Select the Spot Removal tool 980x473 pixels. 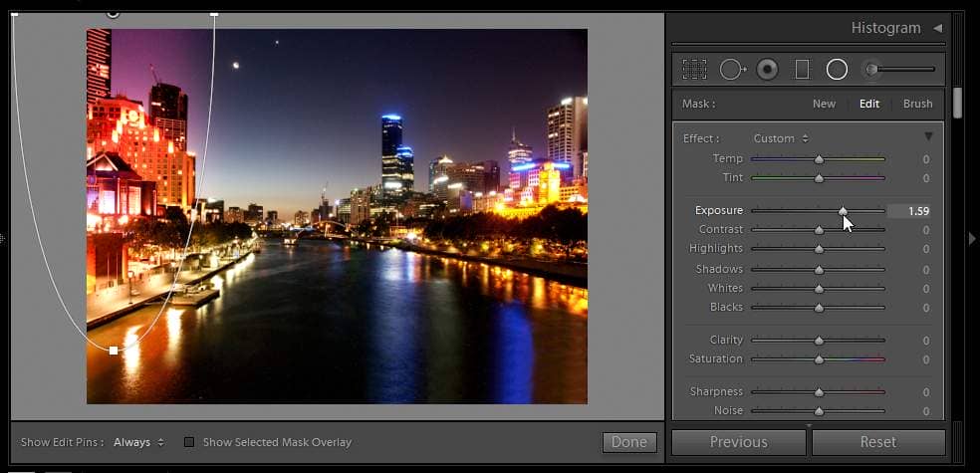732,69
